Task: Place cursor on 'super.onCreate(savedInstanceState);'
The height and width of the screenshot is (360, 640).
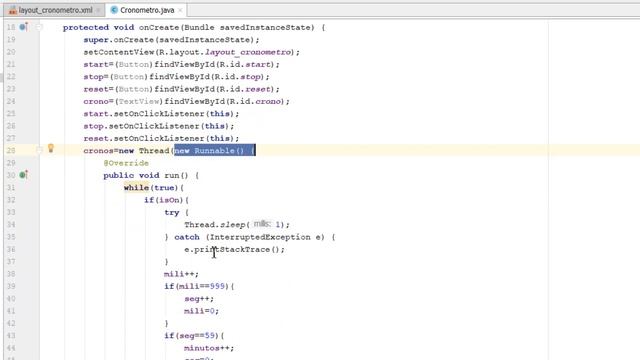Action: [171, 40]
